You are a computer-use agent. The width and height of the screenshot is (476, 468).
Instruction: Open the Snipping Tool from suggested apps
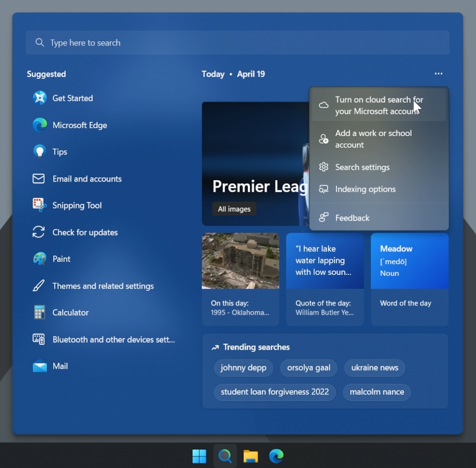77,205
